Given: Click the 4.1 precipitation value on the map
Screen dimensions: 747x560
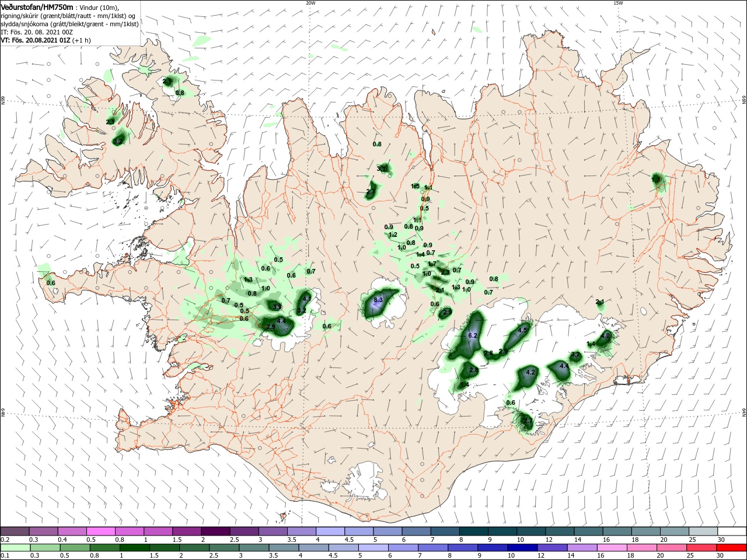Looking at the screenshot, I should coord(307,298).
